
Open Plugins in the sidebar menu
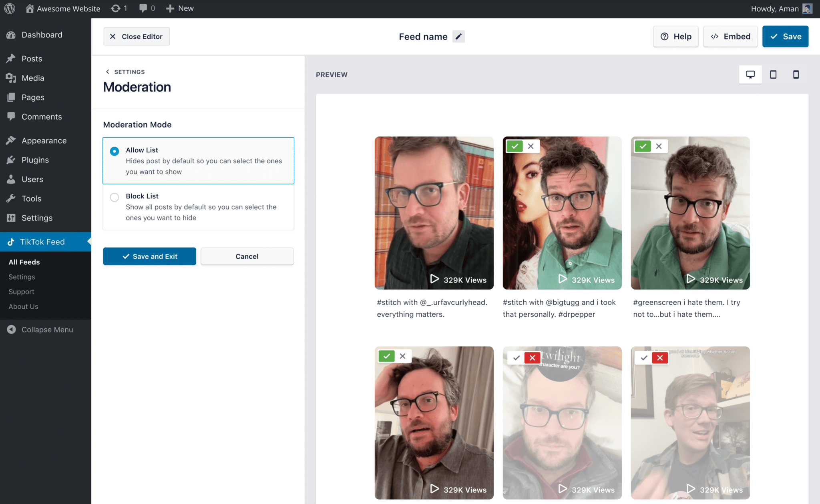35,160
